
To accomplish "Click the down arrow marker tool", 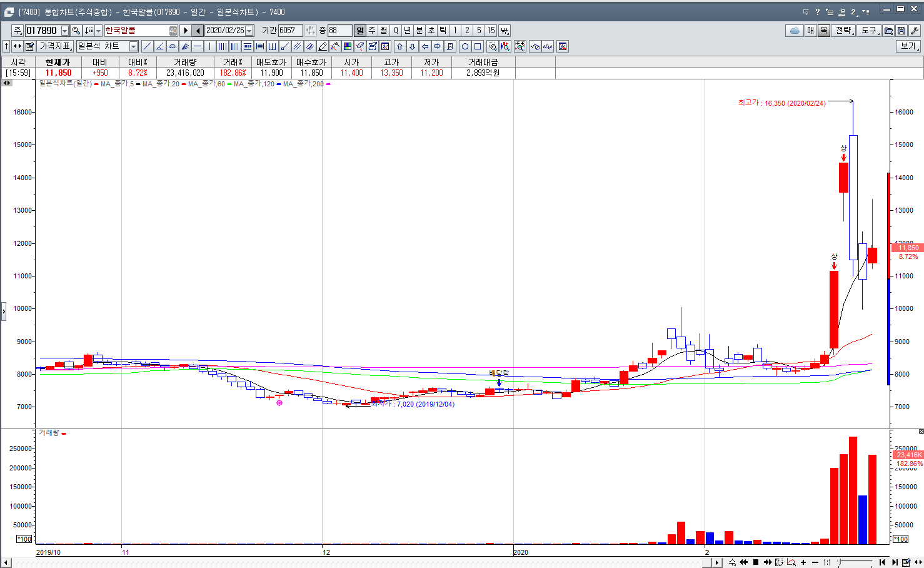I will tap(413, 46).
